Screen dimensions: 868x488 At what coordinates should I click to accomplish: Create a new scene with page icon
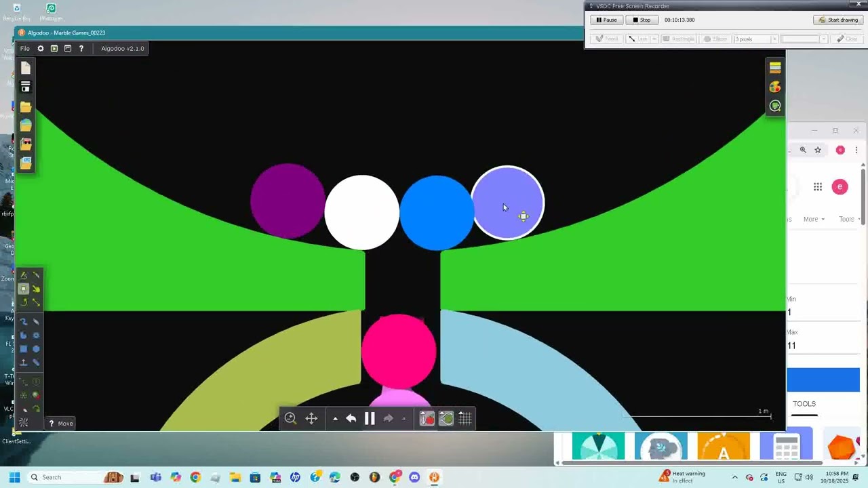[26, 68]
